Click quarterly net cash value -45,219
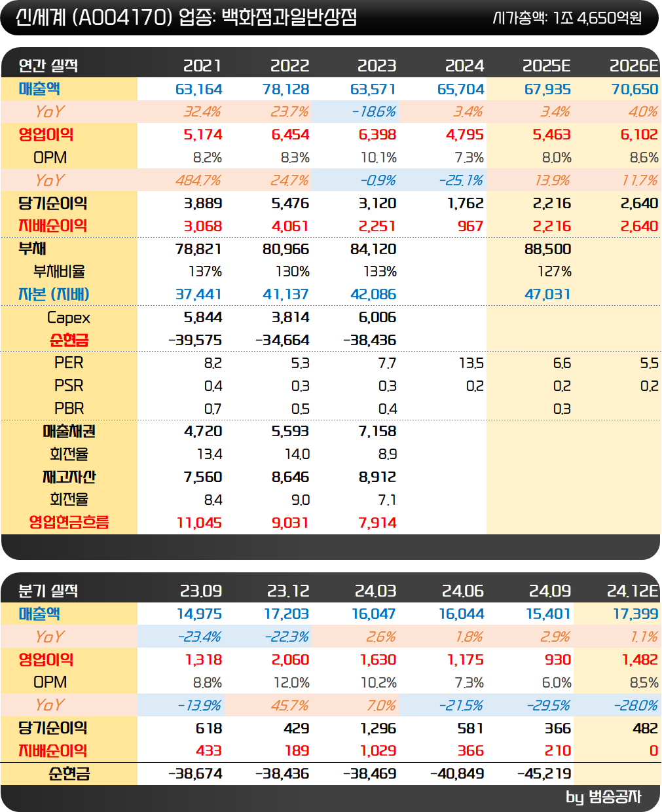The width and height of the screenshot is (662, 812). pos(544,774)
